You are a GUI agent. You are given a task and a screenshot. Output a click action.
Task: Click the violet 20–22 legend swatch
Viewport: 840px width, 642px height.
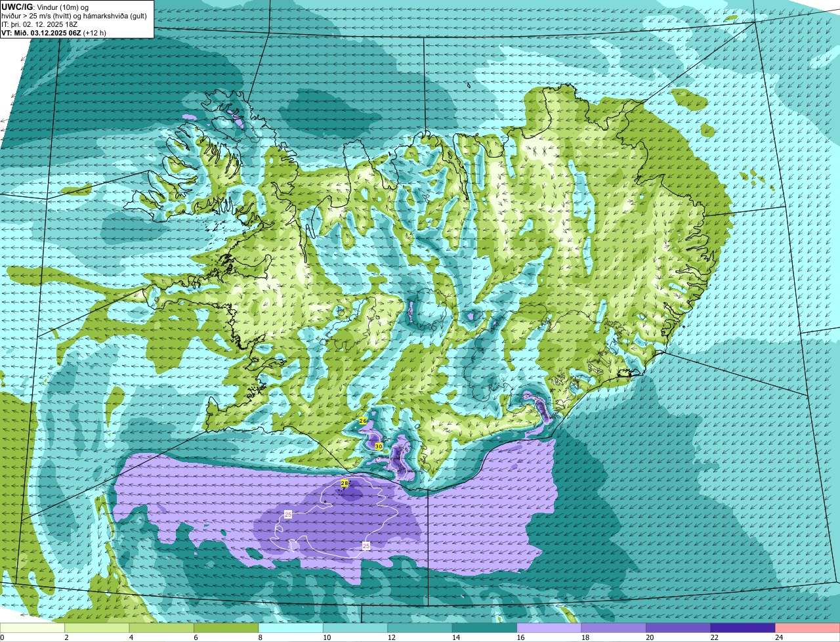[678, 628]
